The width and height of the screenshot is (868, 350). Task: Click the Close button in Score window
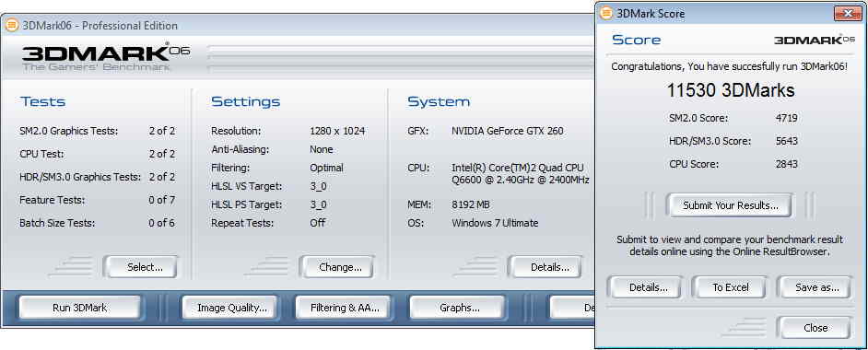click(x=815, y=328)
